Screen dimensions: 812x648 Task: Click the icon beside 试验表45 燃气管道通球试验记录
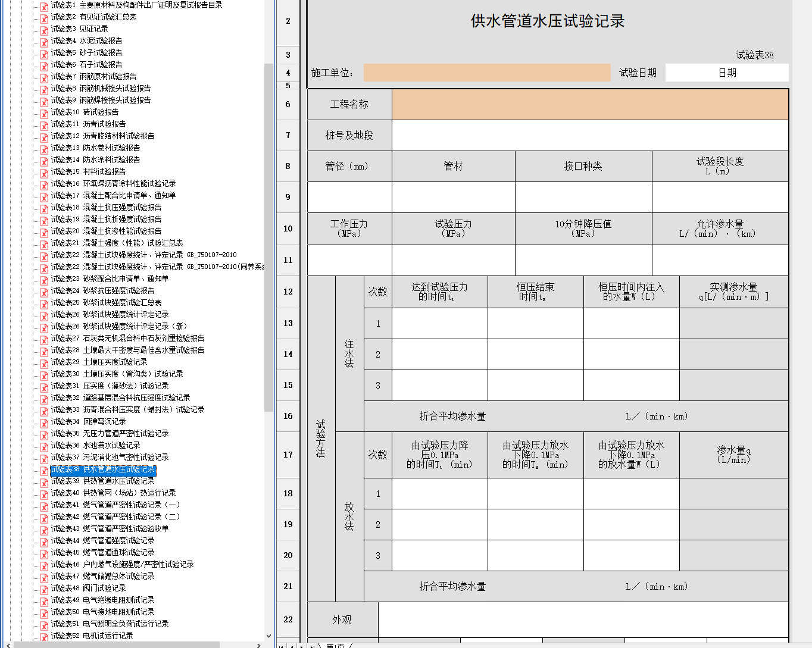tap(44, 553)
